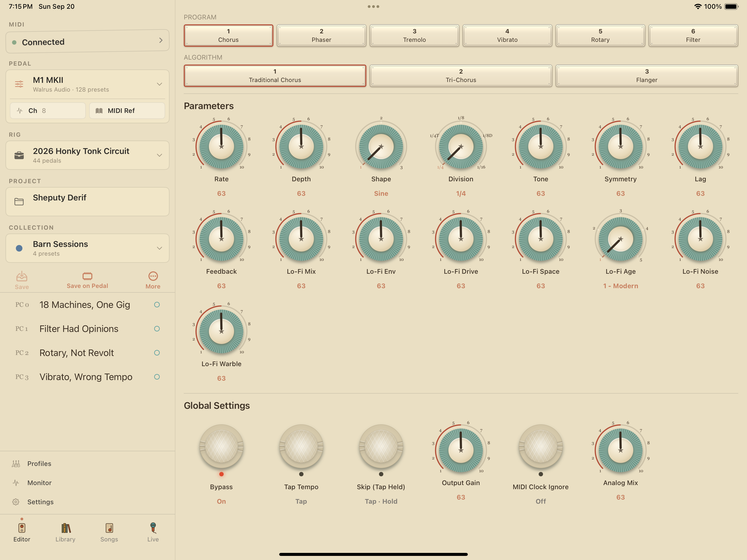Select the Tremolo program tab

point(414,36)
